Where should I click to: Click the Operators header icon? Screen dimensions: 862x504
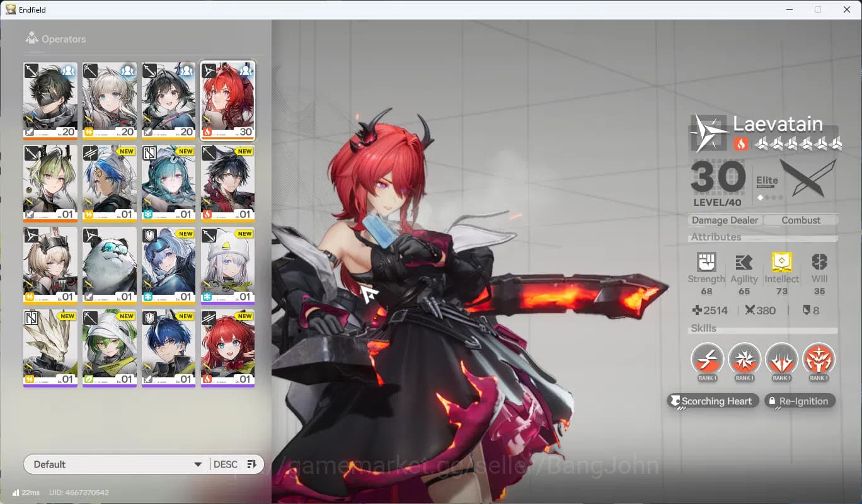pyautogui.click(x=32, y=38)
